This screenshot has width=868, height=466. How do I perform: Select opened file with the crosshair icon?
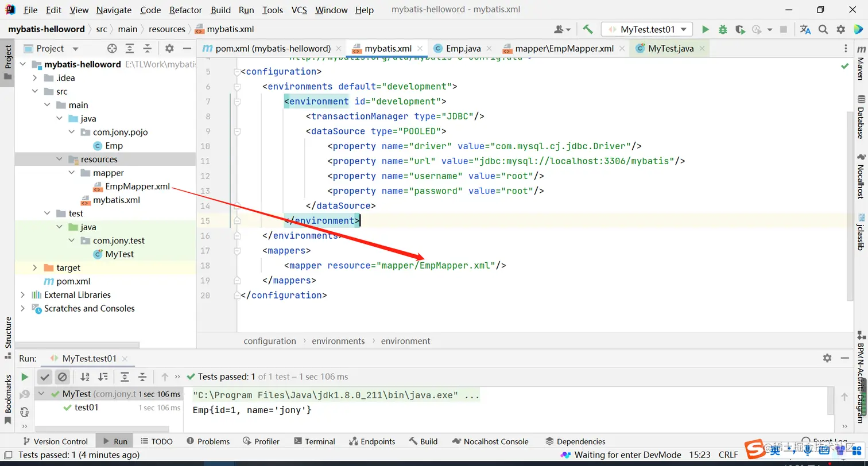tap(112, 49)
